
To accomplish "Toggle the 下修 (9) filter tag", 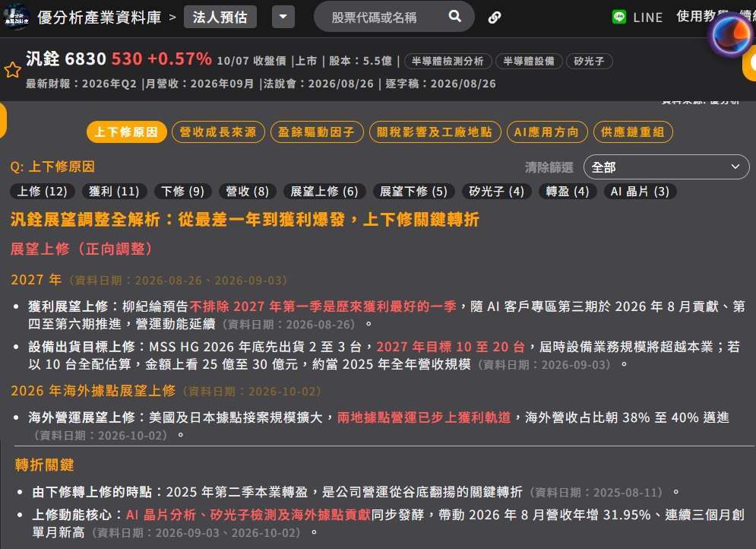I will [x=183, y=192].
